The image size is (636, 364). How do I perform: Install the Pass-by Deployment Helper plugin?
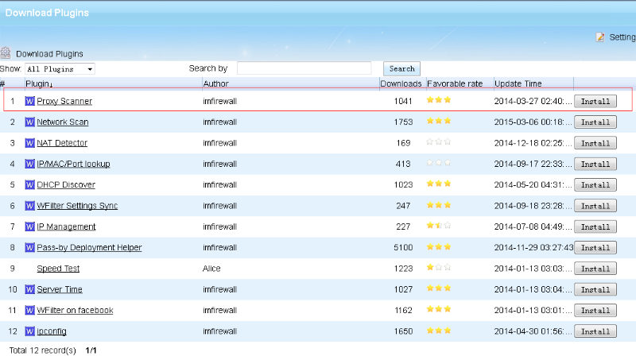[x=595, y=248]
